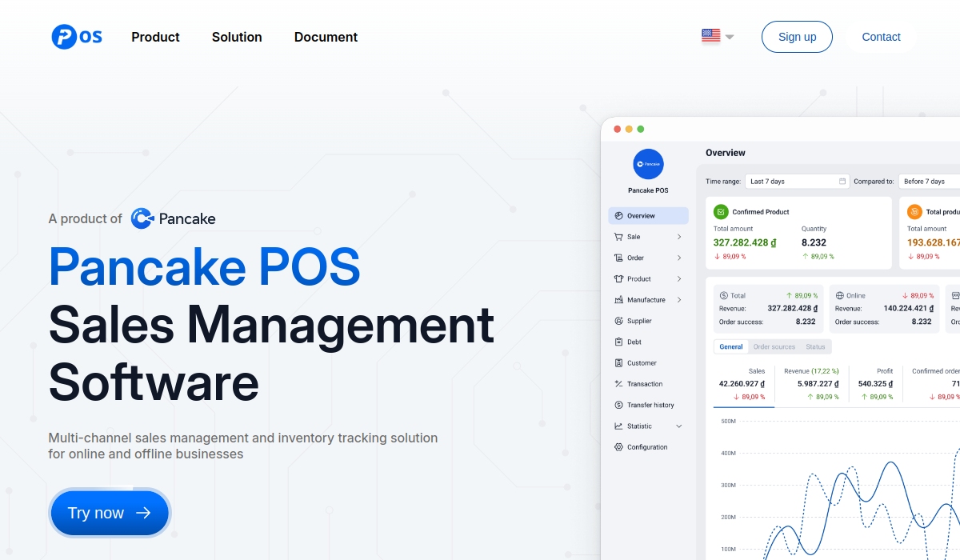Open the Solution menu in navigation

(237, 37)
